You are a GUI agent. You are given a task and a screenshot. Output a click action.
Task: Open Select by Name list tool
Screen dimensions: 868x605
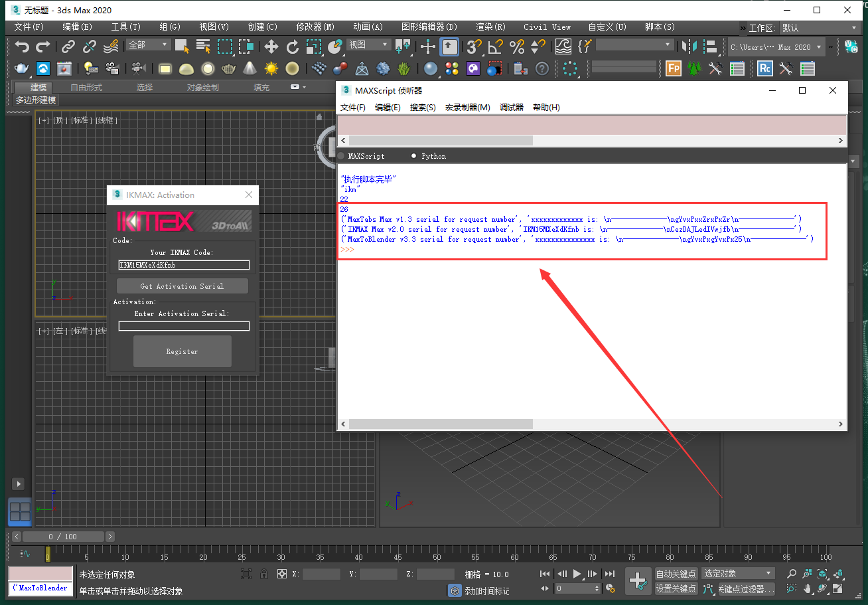point(204,46)
